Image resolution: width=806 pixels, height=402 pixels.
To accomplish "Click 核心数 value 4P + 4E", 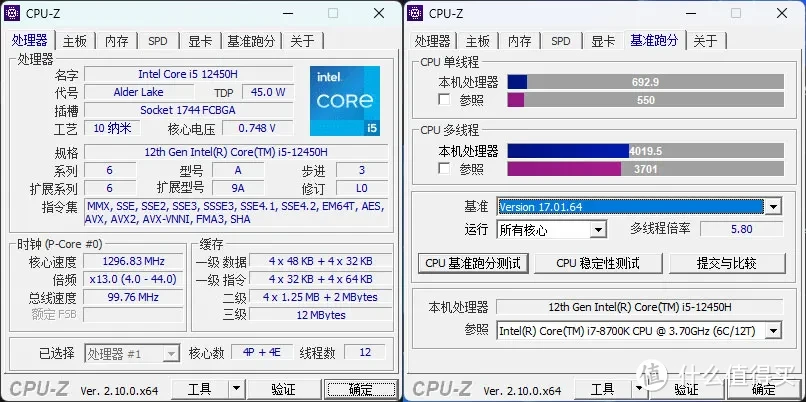I will click(x=262, y=353).
